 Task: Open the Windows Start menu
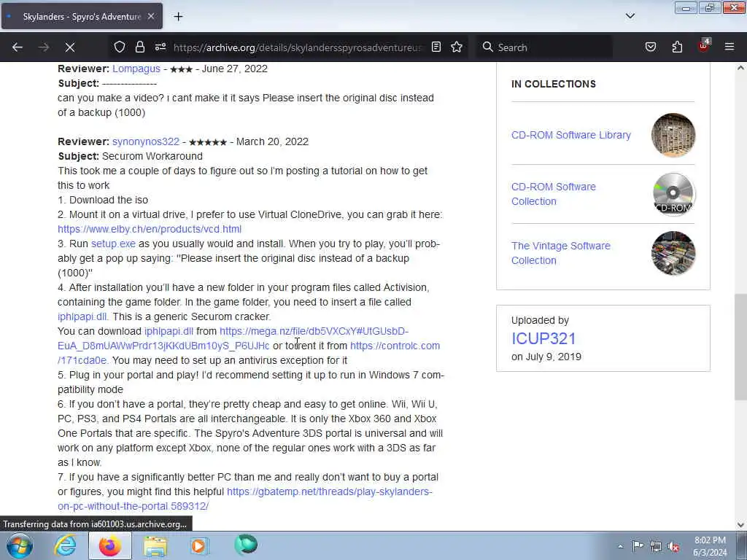click(19, 545)
